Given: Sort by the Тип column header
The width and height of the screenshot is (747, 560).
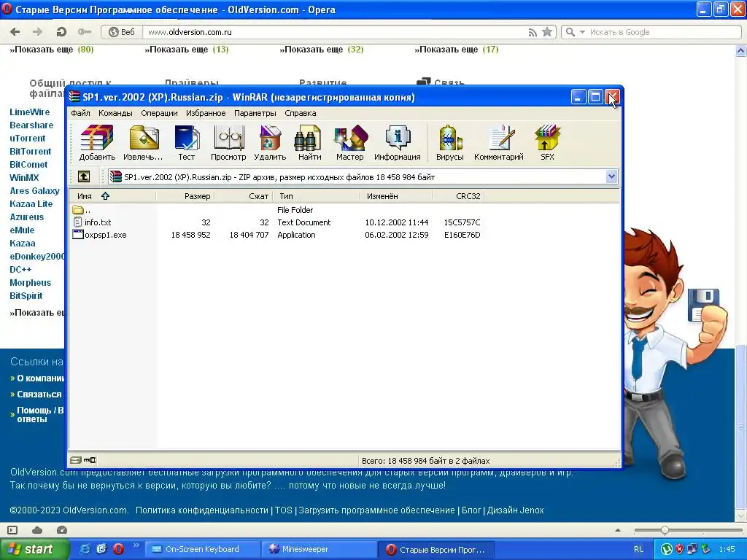Looking at the screenshot, I should pos(317,195).
